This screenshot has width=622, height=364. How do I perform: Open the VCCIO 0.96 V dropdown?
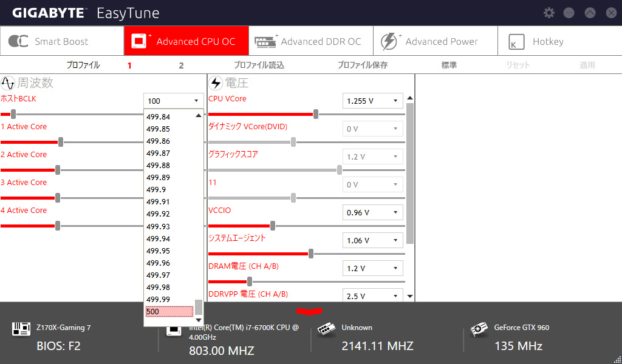click(x=372, y=213)
